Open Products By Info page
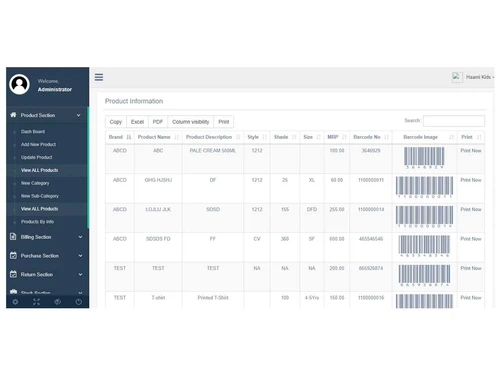This screenshot has width=500, height=375. [x=37, y=222]
